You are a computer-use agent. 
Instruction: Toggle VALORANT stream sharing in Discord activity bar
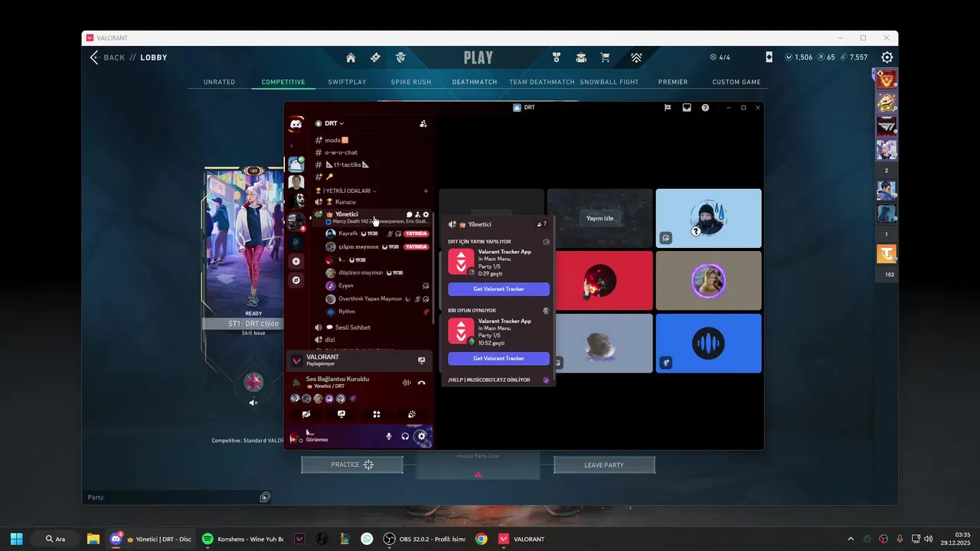(x=421, y=360)
